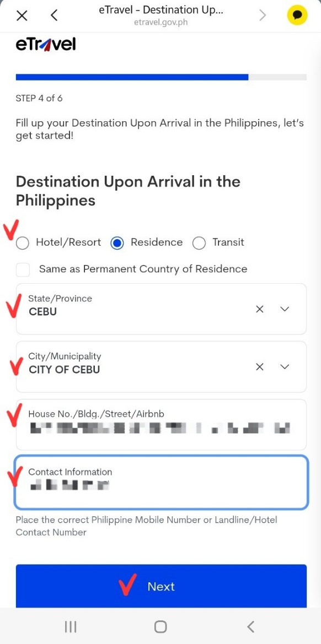321x644 pixels.
Task: Click the House No./Bldg./Street/Airbnb field
Action: pos(161,425)
